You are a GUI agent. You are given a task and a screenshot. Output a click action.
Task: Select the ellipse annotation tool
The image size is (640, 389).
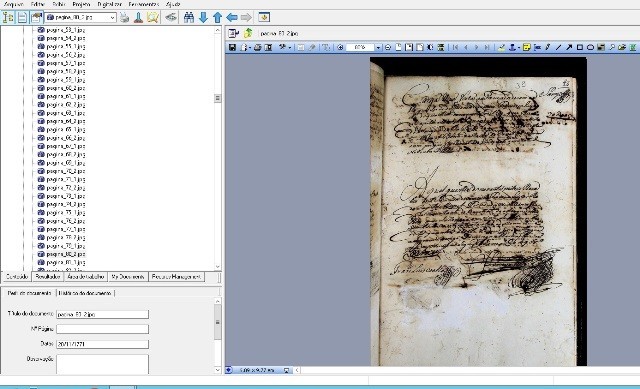590,47
